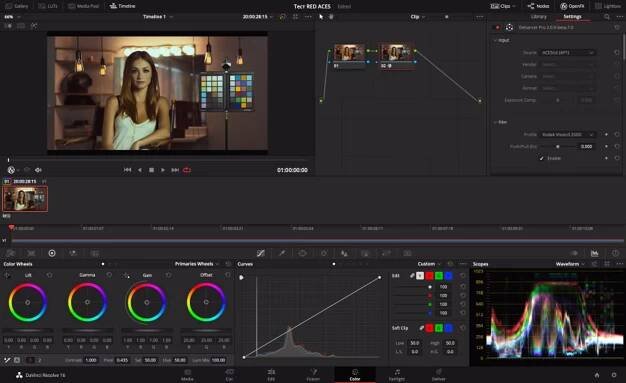The image size is (626, 383).
Task: Select the clip thumbnail 01 in timeline strip
Action: point(25,198)
